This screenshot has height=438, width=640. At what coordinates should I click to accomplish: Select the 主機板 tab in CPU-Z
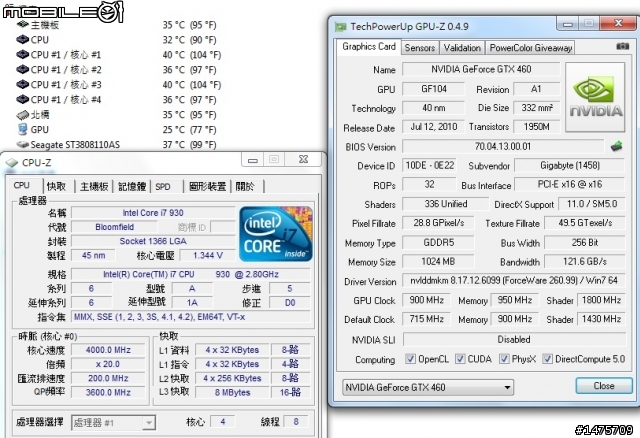tap(94, 187)
